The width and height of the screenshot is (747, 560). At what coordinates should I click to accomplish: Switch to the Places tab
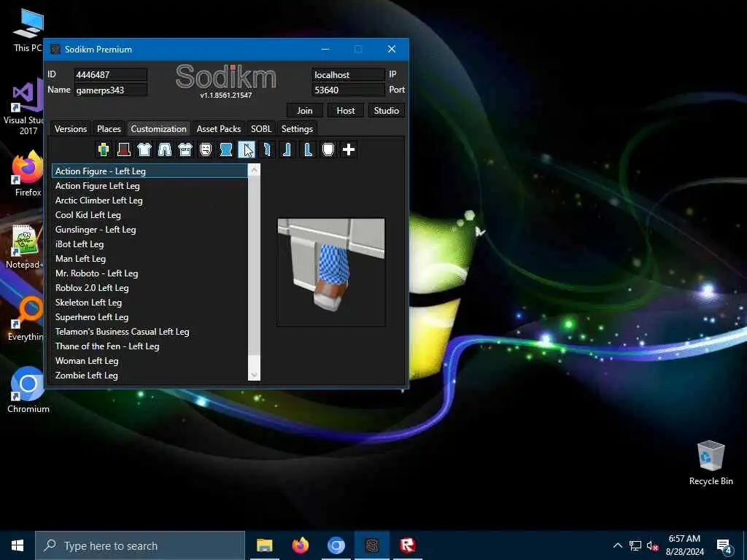click(109, 128)
